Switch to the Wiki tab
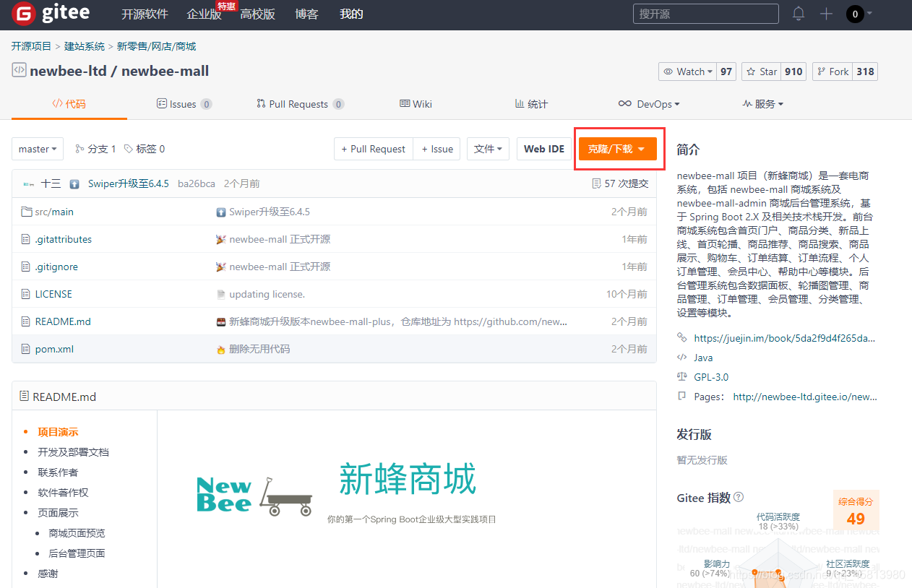The image size is (912, 588). [416, 103]
